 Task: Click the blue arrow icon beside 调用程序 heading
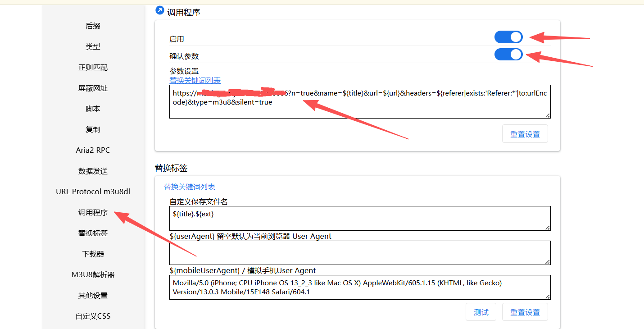[159, 10]
